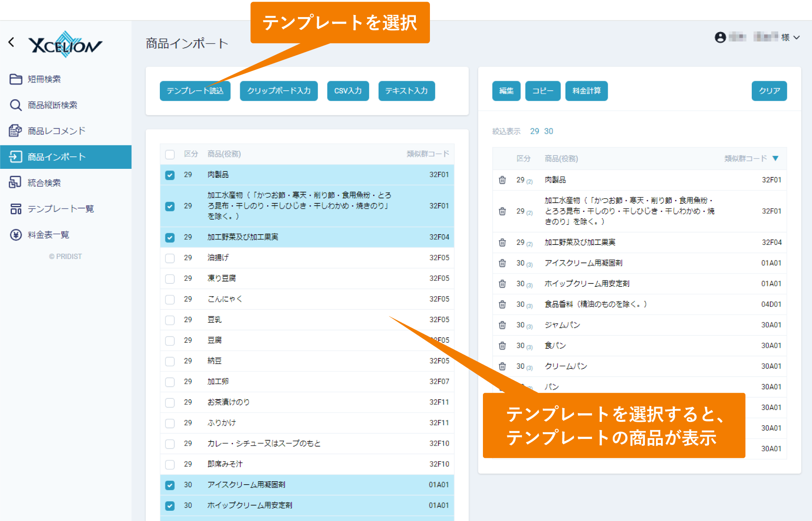Click the icon beside 統合検索

15,182
